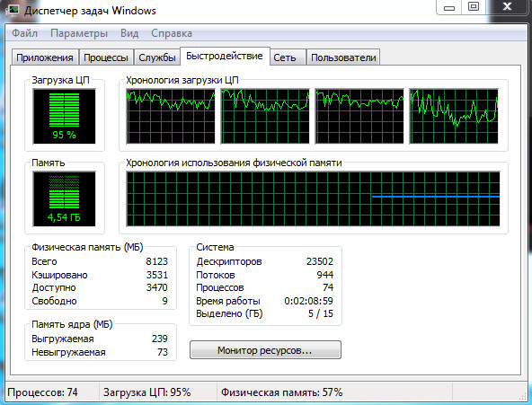Click status bar text Процессов: 74
532x405 pixels.
[x=43, y=392]
